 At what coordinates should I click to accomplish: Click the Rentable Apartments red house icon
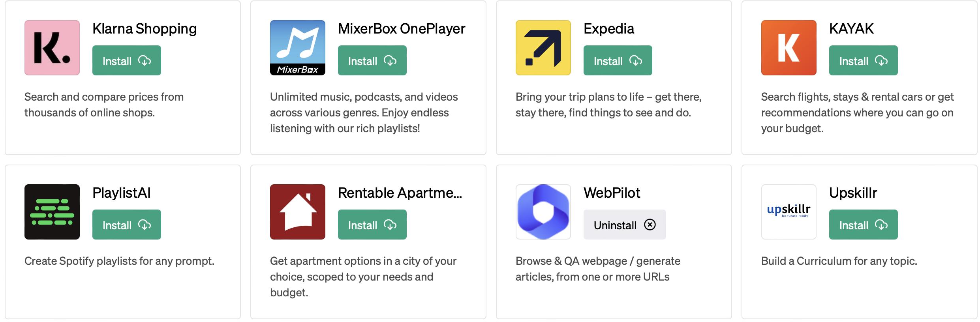(298, 212)
